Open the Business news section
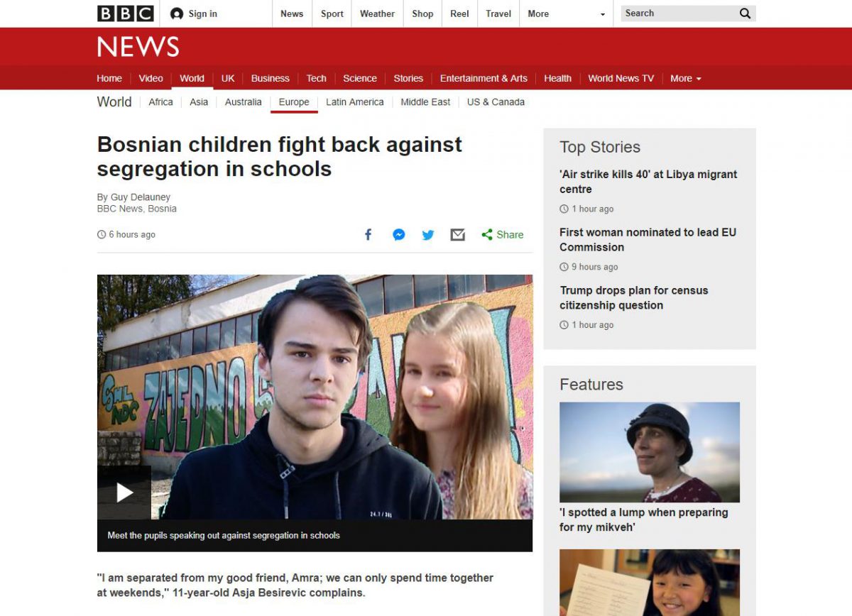 [x=271, y=78]
